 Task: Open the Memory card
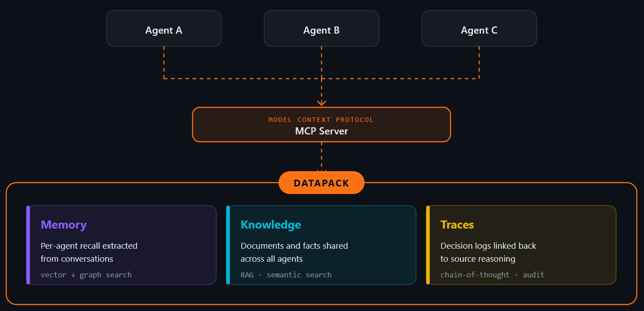tap(121, 245)
